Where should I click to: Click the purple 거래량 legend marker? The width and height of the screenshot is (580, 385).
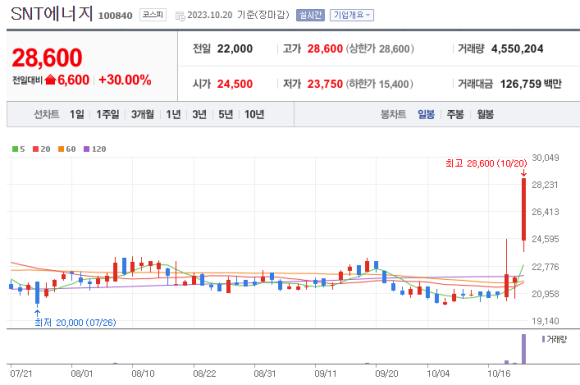click(x=543, y=339)
